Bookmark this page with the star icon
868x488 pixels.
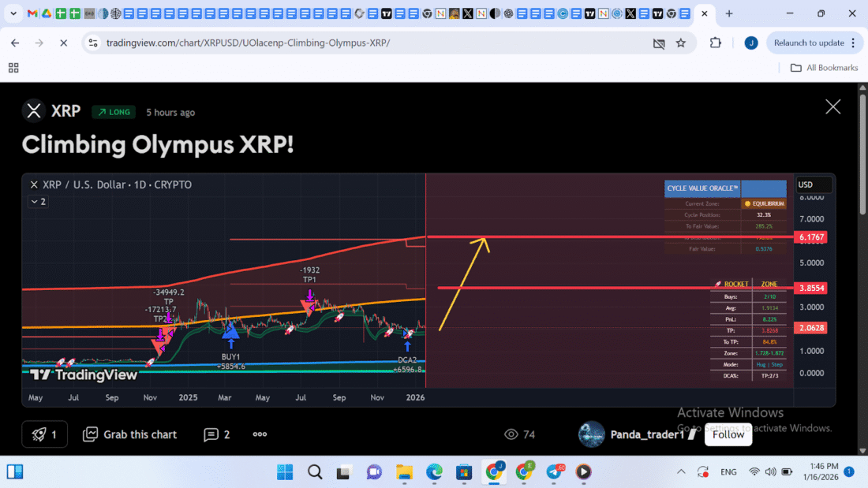point(681,43)
